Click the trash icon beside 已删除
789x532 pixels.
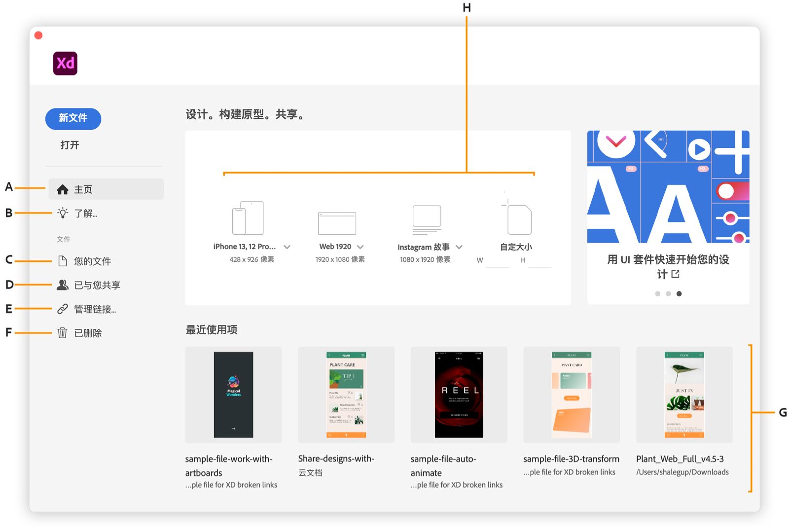click(x=63, y=333)
